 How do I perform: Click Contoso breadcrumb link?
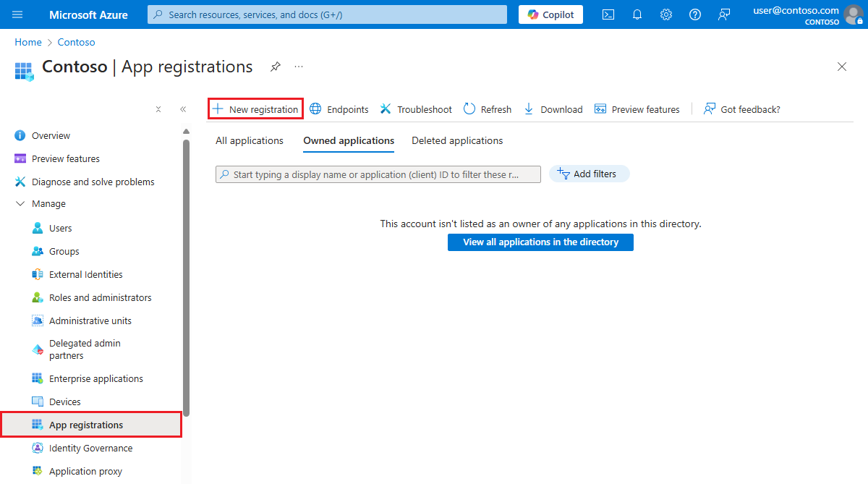[77, 42]
